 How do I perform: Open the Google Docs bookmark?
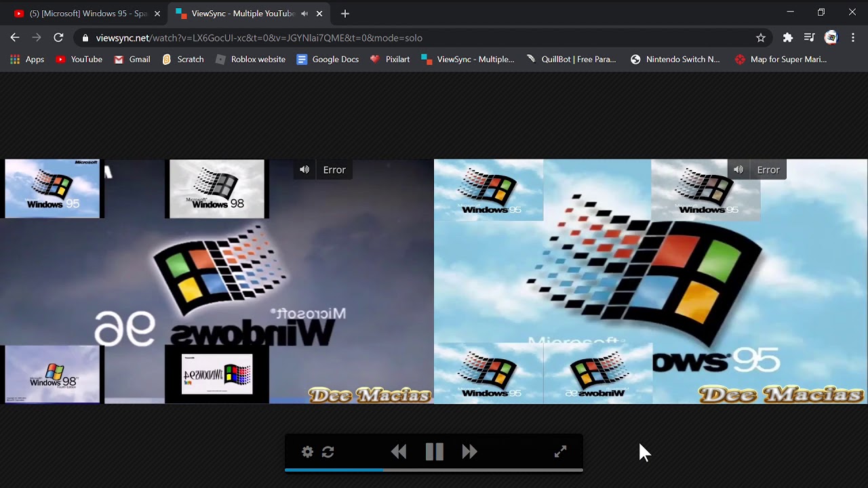pos(328,60)
